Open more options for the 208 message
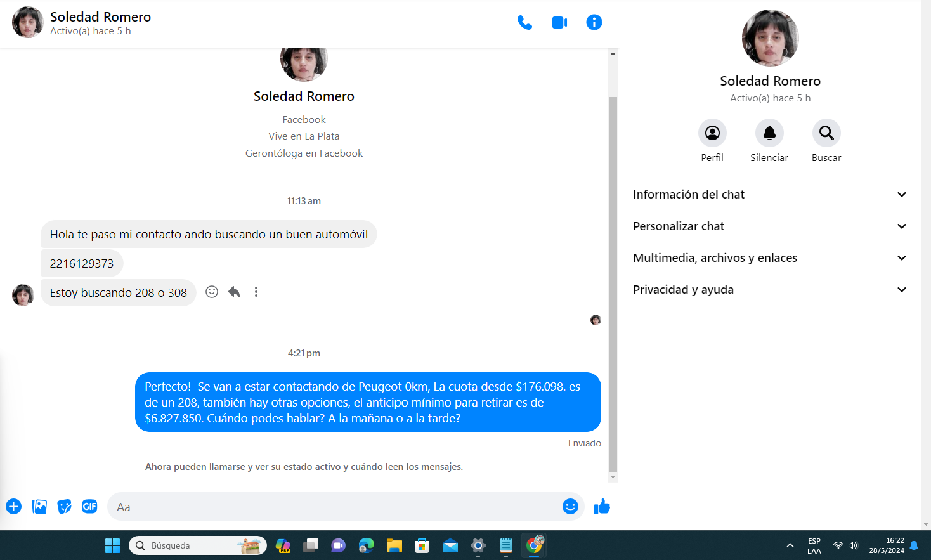The width and height of the screenshot is (931, 560). pos(256,292)
